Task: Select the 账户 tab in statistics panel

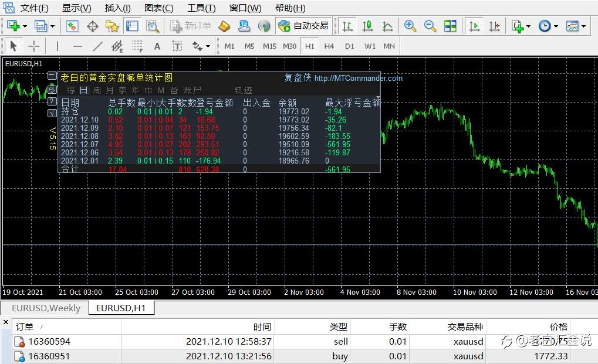Action: 192,90
